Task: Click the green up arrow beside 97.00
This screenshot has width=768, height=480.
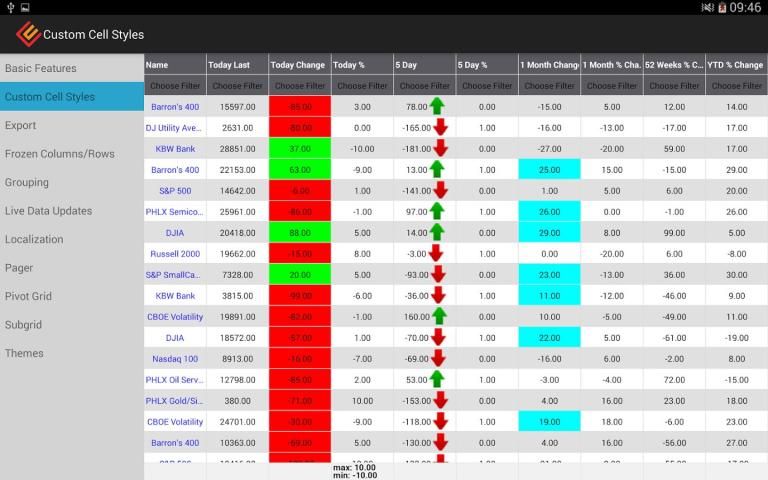Action: click(437, 212)
